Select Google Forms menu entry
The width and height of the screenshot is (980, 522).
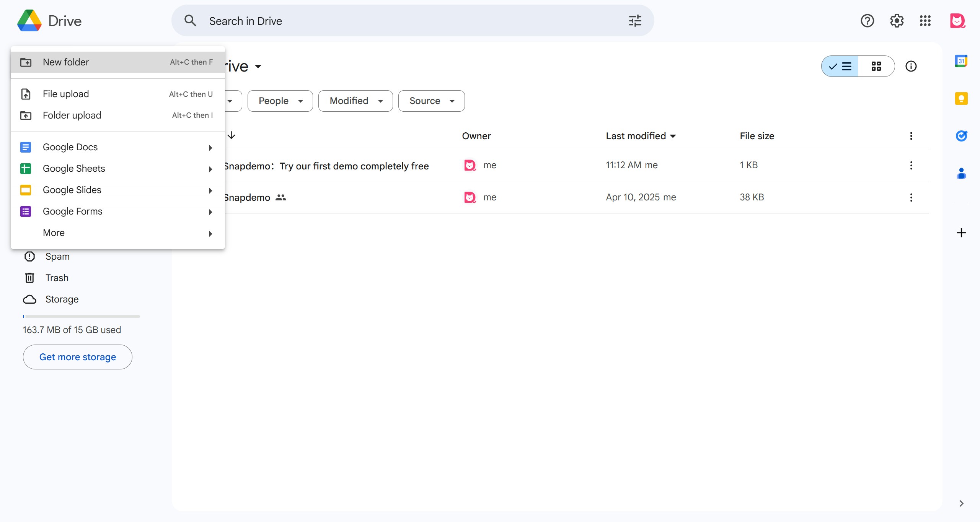(118, 211)
